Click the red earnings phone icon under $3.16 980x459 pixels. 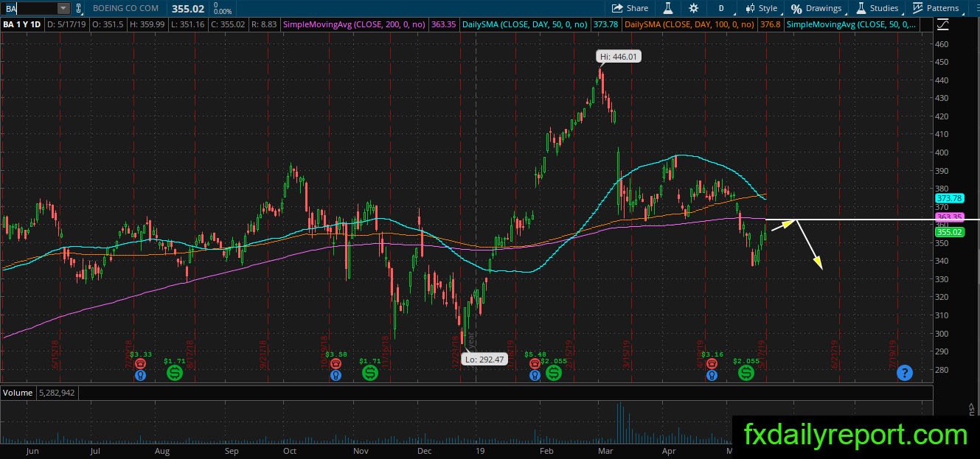click(711, 363)
